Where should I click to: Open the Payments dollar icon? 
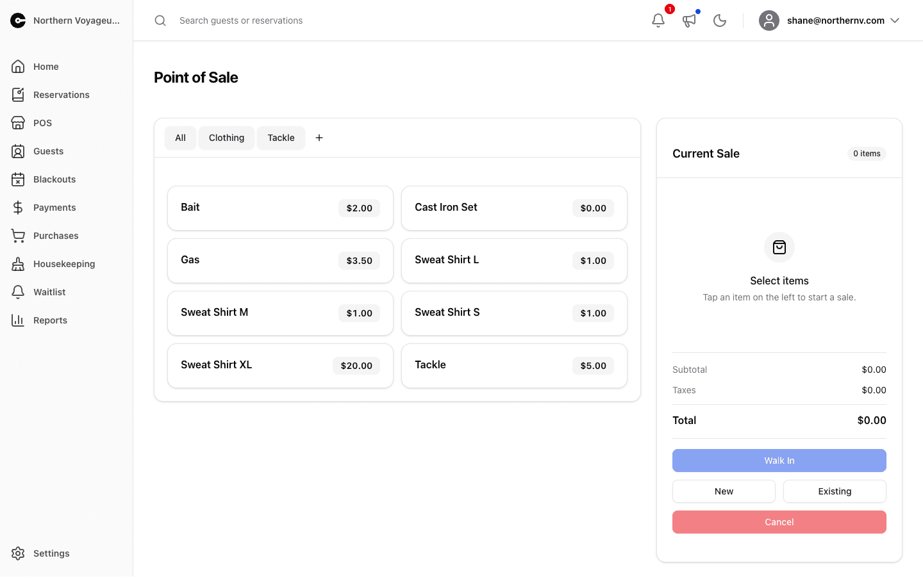click(18, 208)
